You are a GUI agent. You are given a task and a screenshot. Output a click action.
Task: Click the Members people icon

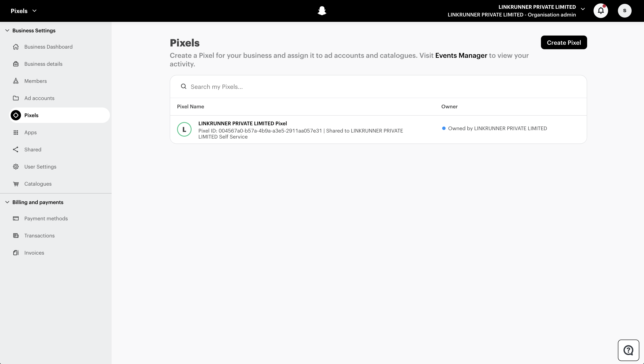[16, 81]
